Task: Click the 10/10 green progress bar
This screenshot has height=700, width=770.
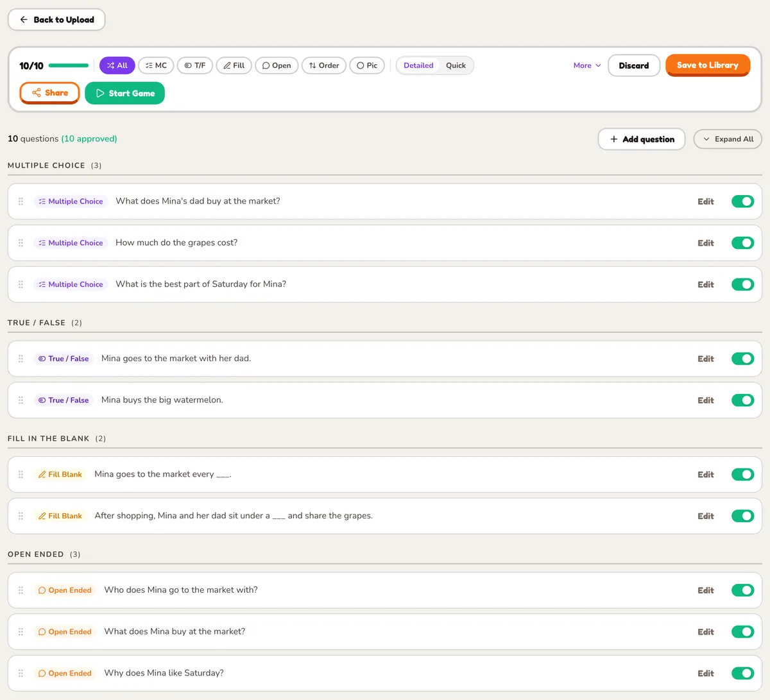Action: 69,65
